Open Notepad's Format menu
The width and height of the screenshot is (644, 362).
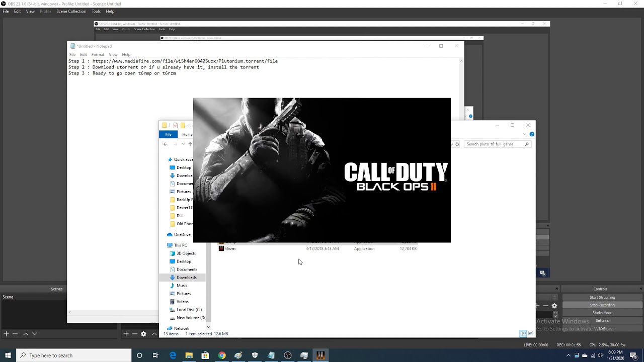(98, 54)
